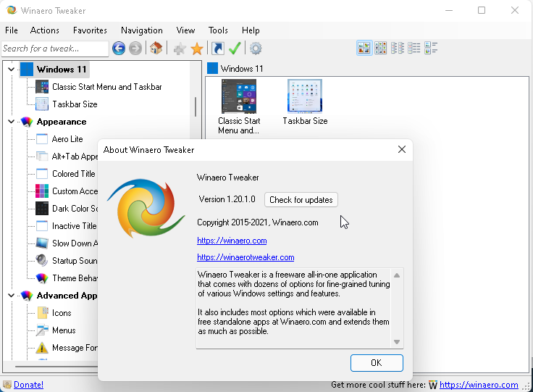Select the Appearance category in the tree
This screenshot has width=533, height=392.
(x=61, y=122)
